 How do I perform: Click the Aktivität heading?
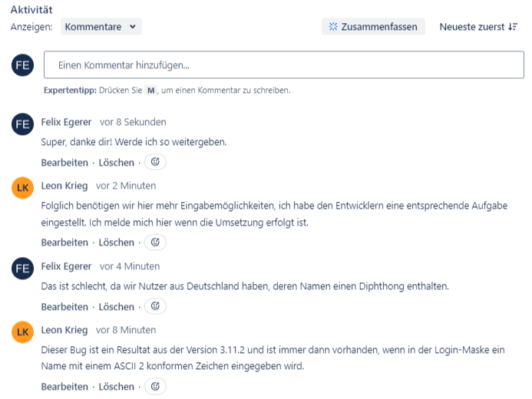click(31, 9)
